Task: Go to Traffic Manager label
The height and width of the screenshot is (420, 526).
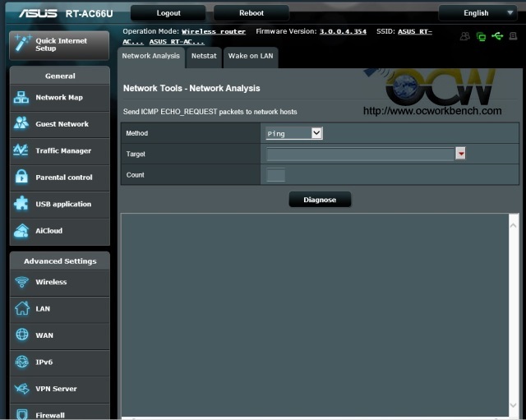Action: point(63,150)
